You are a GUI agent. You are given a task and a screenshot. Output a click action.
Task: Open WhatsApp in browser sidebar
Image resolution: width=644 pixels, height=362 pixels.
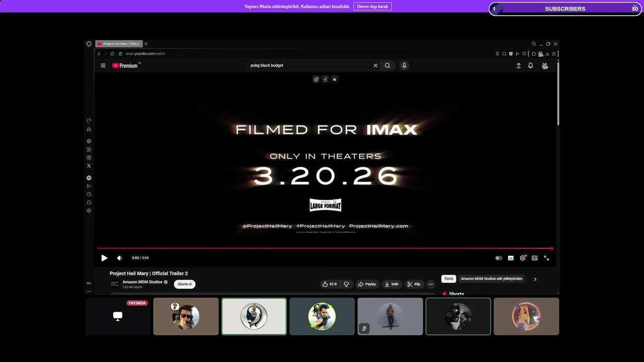89,149
